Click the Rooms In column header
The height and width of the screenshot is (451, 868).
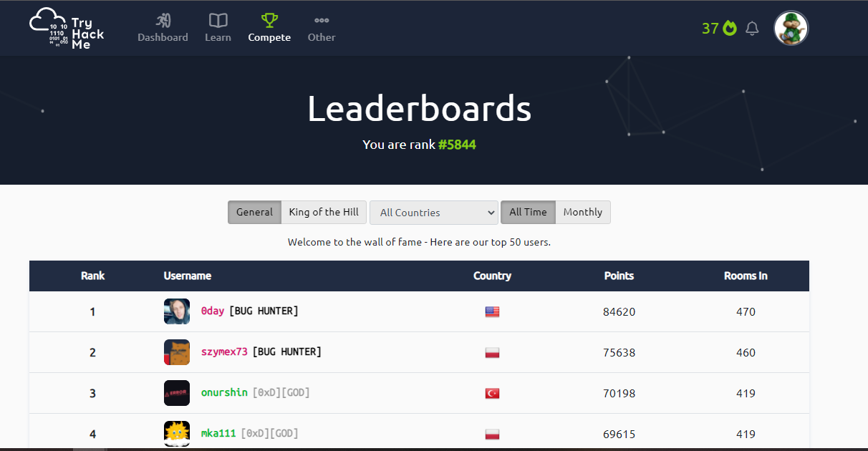point(746,276)
